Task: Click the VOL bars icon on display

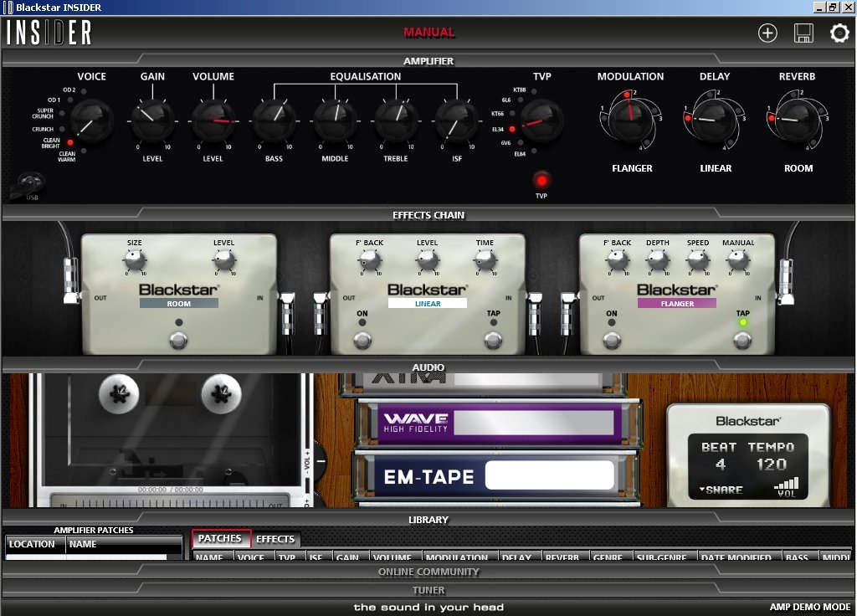Action: [786, 486]
